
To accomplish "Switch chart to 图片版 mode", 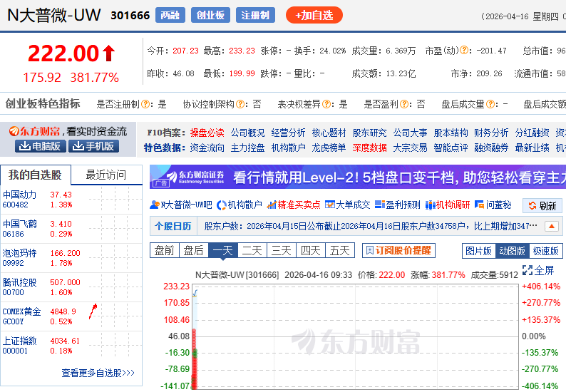I will pyautogui.click(x=478, y=251).
